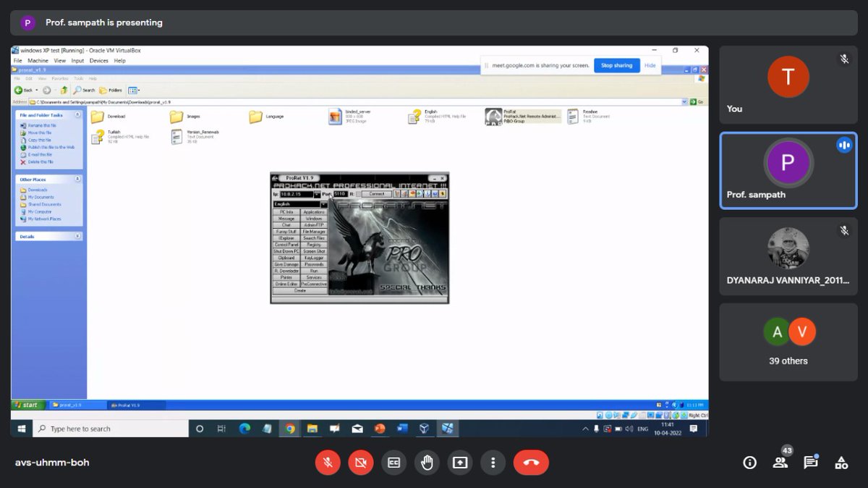Click ProRat PC Info button
The image size is (868, 488).
pyautogui.click(x=286, y=211)
